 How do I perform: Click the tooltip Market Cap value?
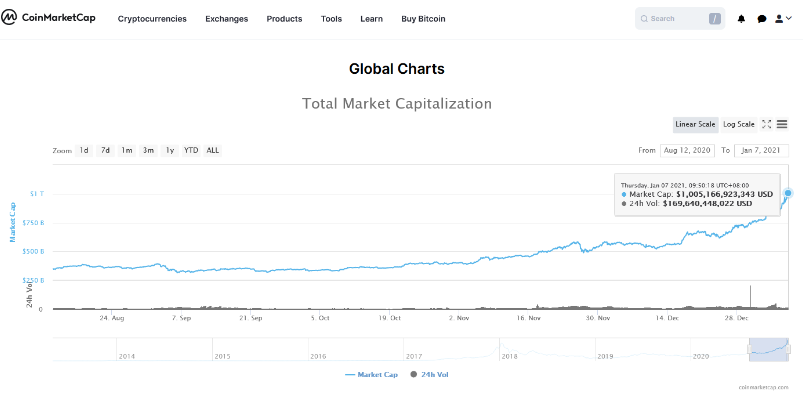click(x=724, y=195)
